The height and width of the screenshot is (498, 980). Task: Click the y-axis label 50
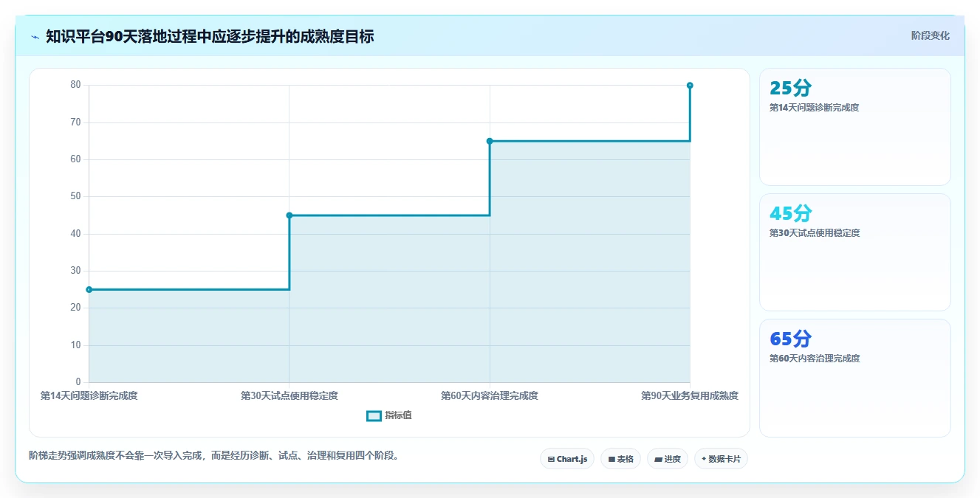(x=75, y=196)
